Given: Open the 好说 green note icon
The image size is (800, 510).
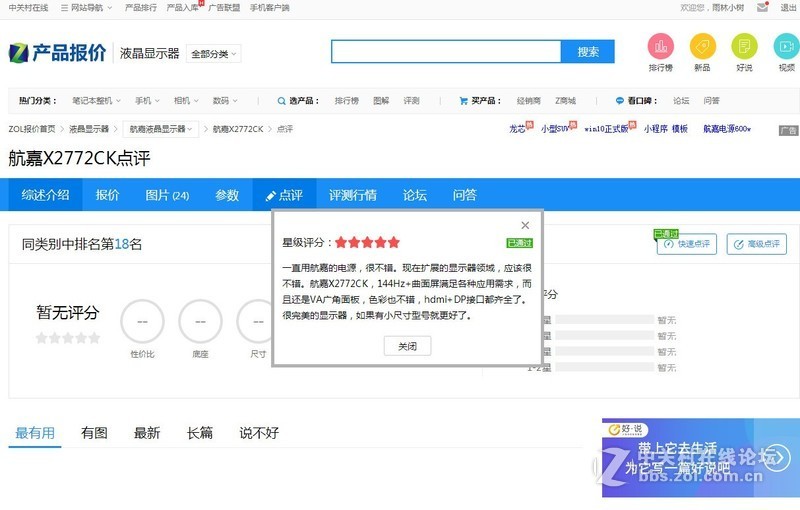Looking at the screenshot, I should point(744,46).
